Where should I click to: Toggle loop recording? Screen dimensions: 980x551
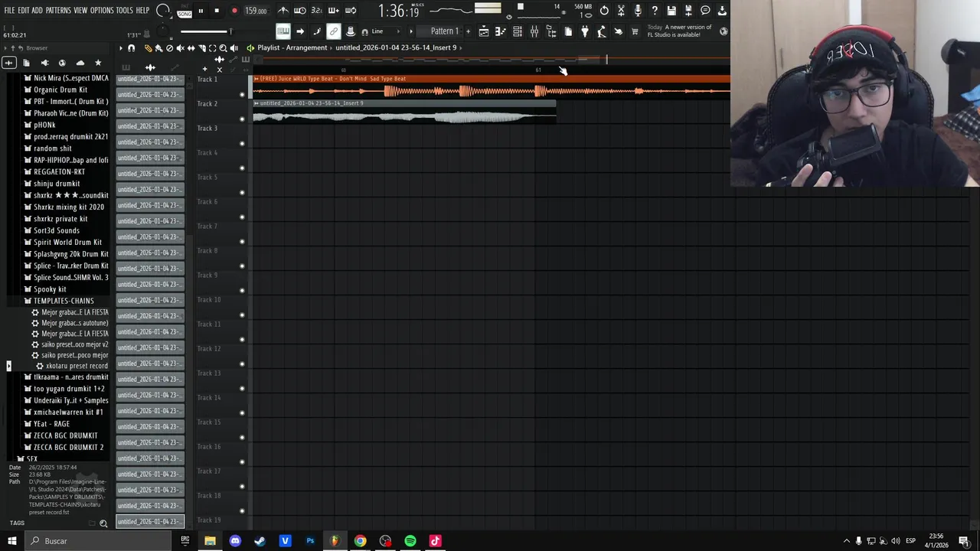click(x=351, y=11)
